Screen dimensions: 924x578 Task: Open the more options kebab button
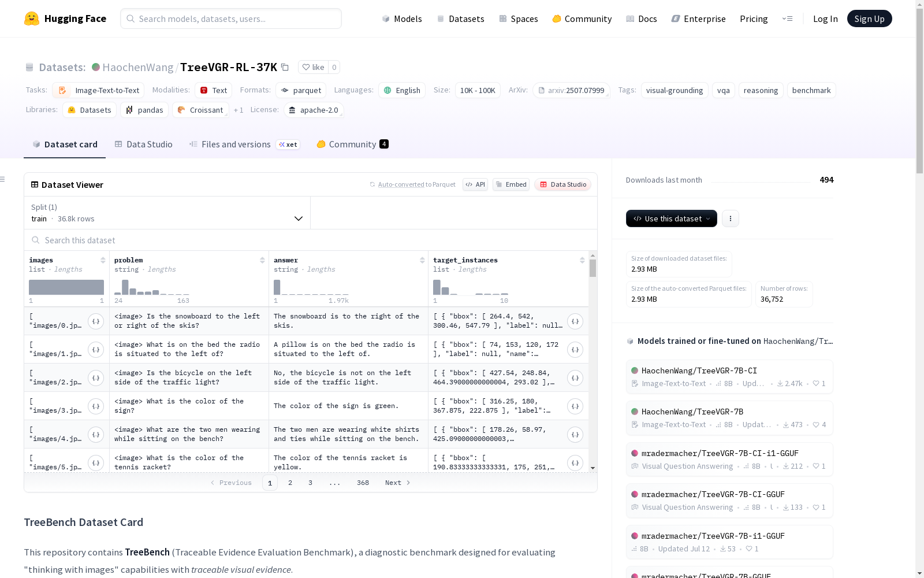tap(731, 218)
